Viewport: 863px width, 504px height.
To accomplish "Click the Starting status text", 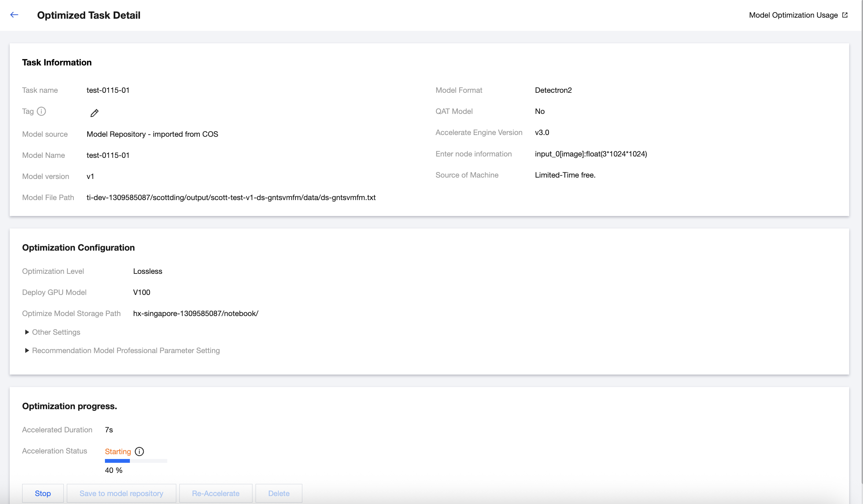I will tap(118, 451).
